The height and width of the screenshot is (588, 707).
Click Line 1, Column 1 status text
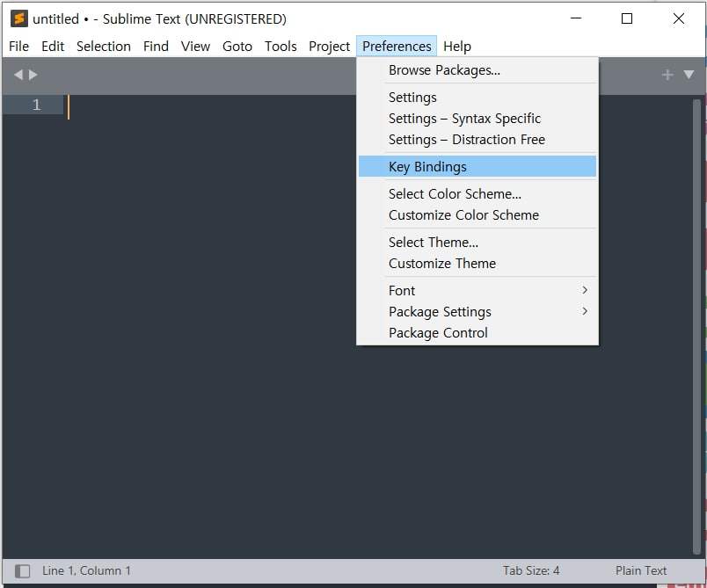(x=86, y=571)
